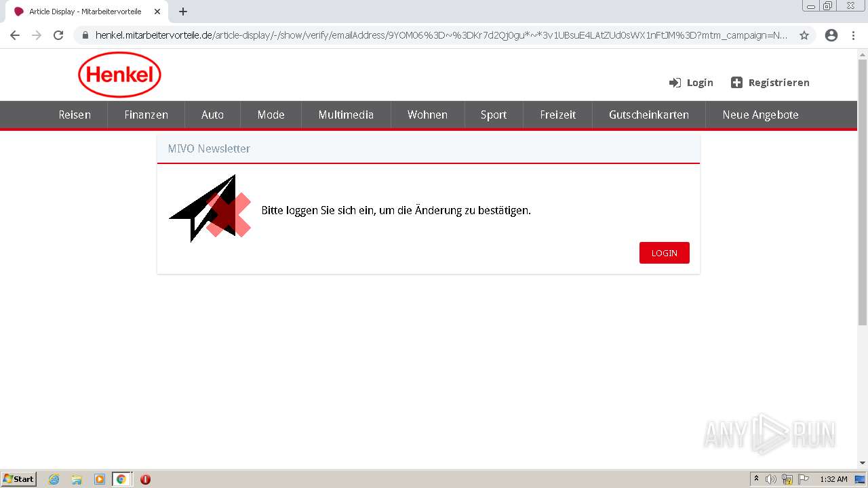Show hidden tray icons arrow
Viewport: 868px width, 488px height.
tap(756, 479)
